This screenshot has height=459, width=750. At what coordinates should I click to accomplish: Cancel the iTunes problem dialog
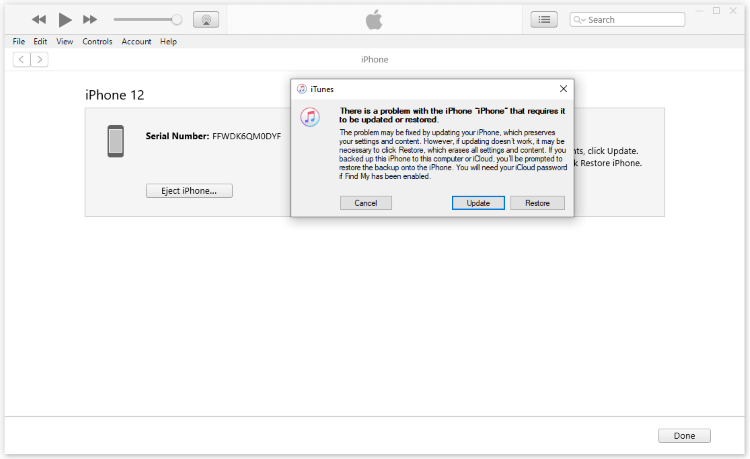[365, 203]
